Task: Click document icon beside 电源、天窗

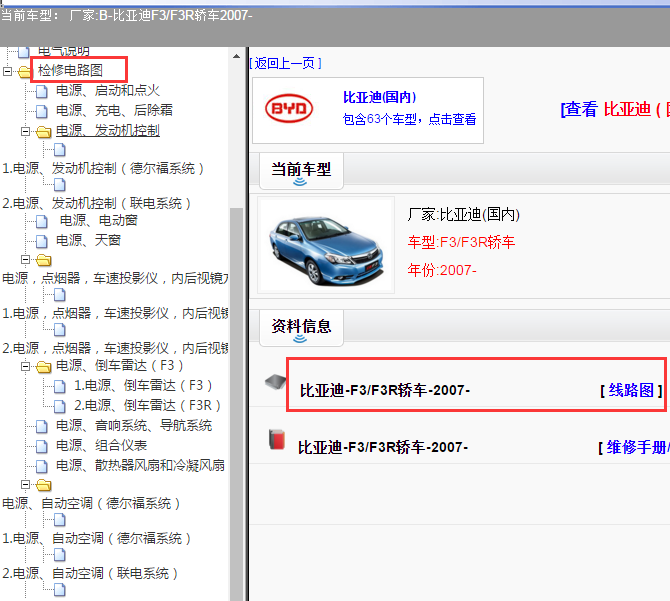Action: click(x=41, y=241)
